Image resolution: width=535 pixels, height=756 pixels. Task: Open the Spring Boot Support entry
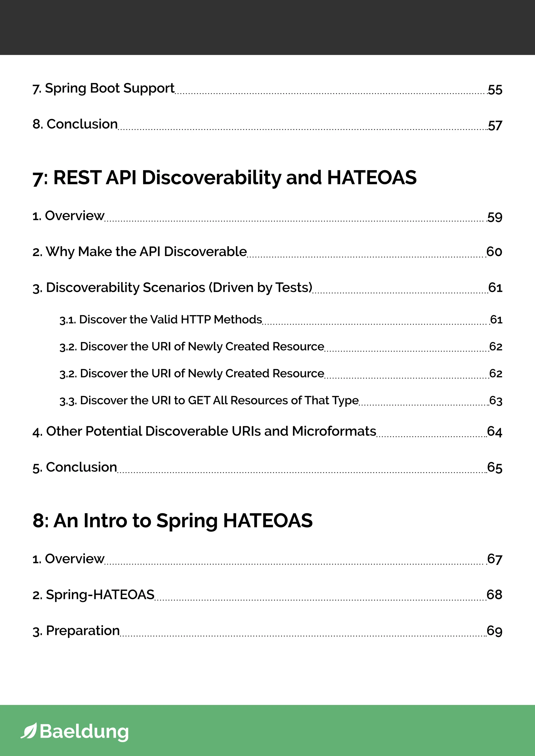coord(103,88)
